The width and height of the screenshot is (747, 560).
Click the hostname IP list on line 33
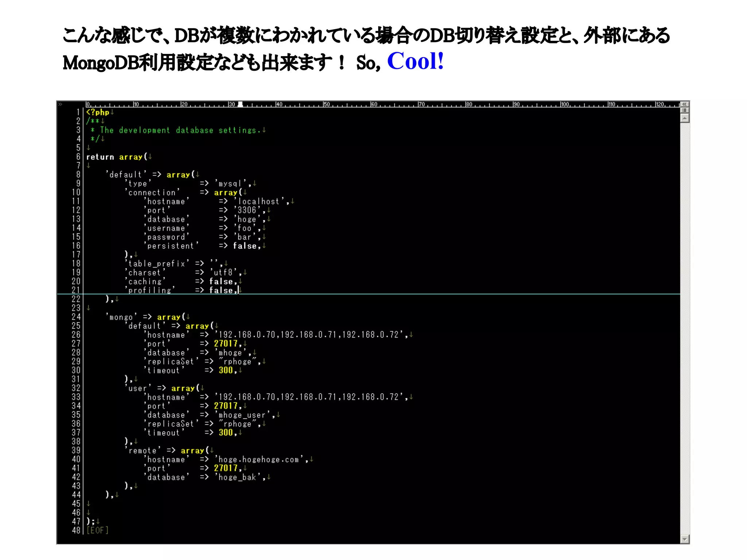(x=309, y=397)
